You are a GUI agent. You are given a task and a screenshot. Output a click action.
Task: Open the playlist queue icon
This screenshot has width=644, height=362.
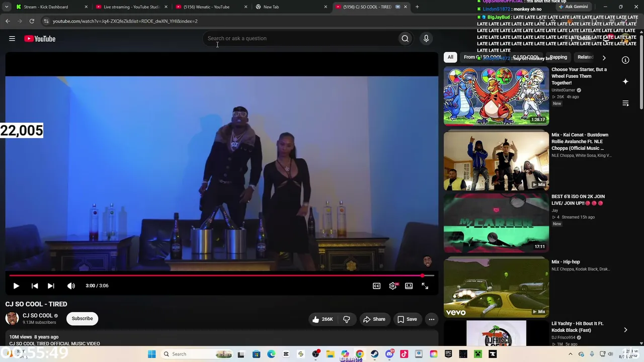coord(625,103)
